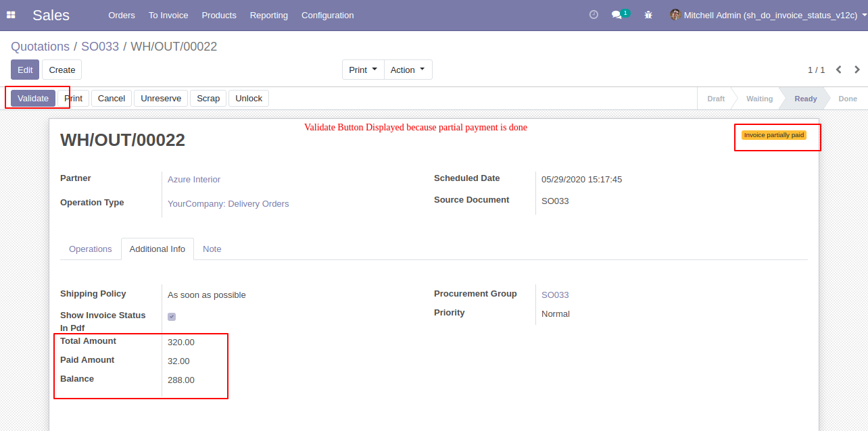868x431 pixels.
Task: Open YourCompany: Delivery Orders link
Action: click(x=228, y=203)
